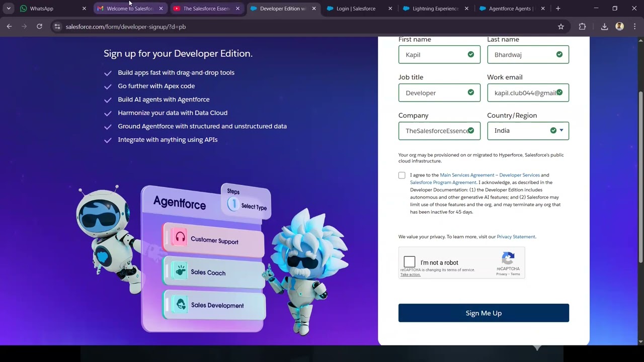Bookmark this page with the star icon

click(561, 27)
